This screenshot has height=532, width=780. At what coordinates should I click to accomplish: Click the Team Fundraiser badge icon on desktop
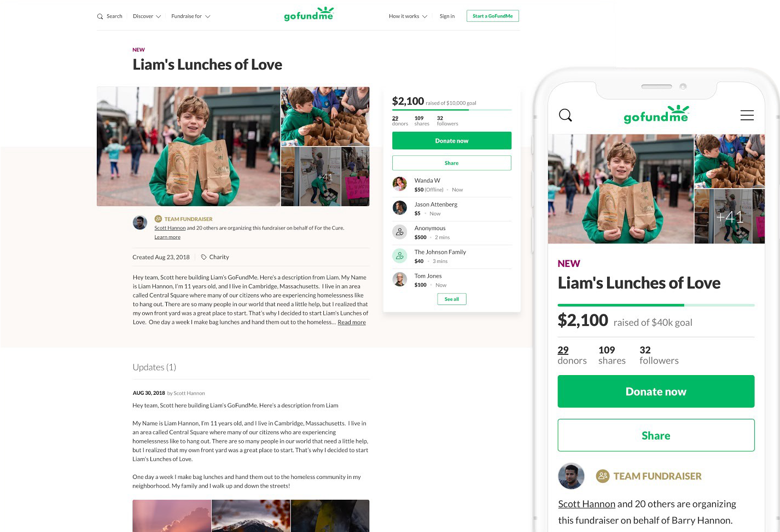click(158, 219)
